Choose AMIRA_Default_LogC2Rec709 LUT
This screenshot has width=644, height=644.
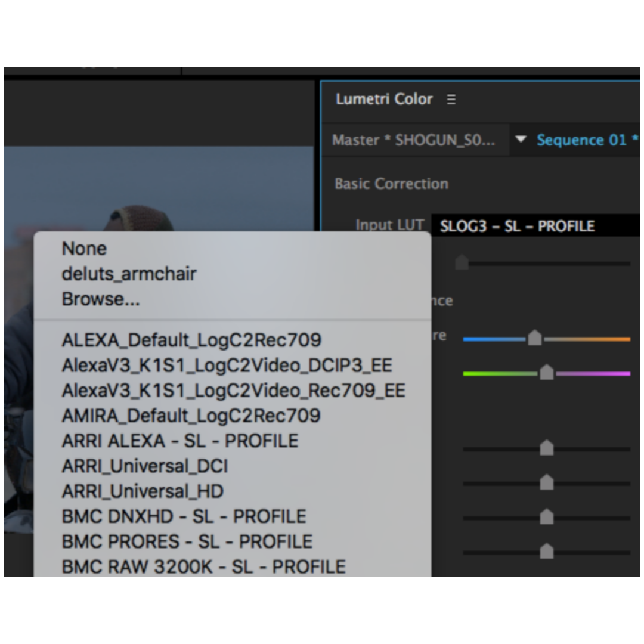click(233, 416)
